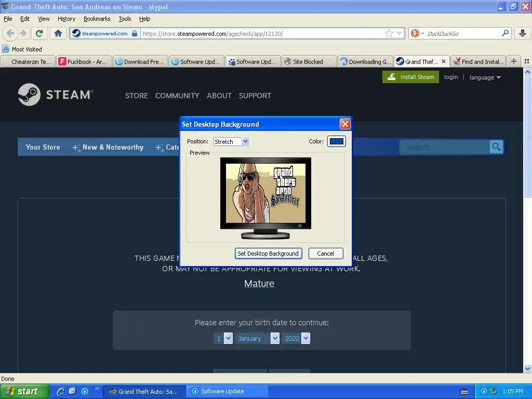The width and height of the screenshot is (532, 399).
Task: Click the padlock site security icon
Action: (135, 33)
